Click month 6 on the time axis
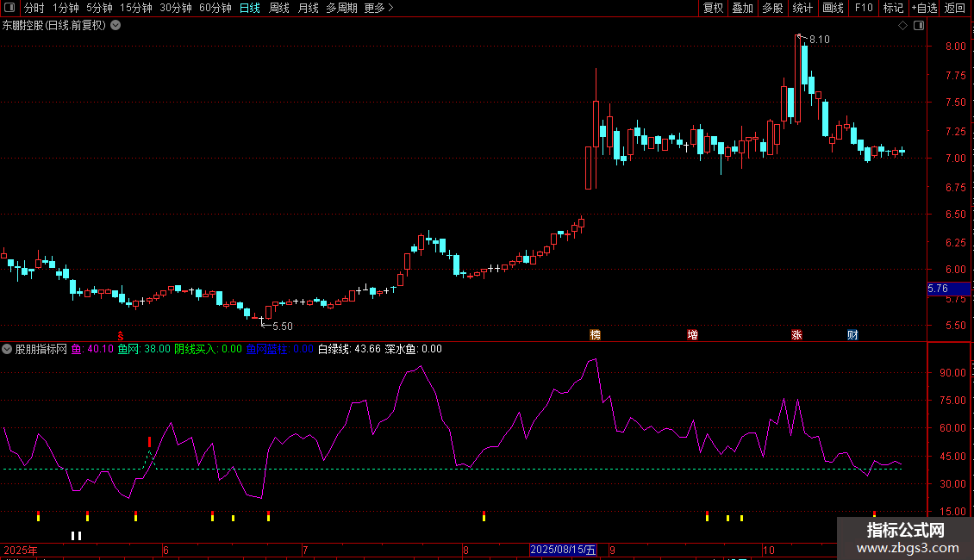 point(165,550)
